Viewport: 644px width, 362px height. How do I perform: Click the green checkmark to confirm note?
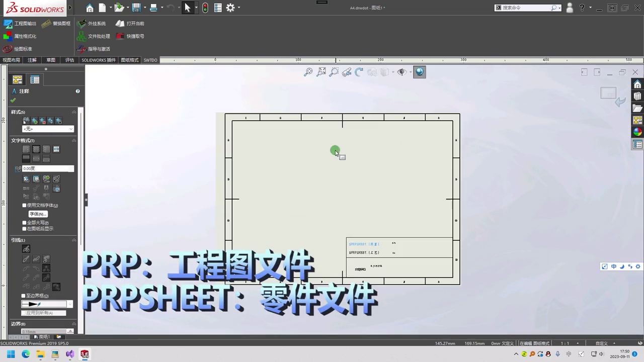[x=13, y=100]
